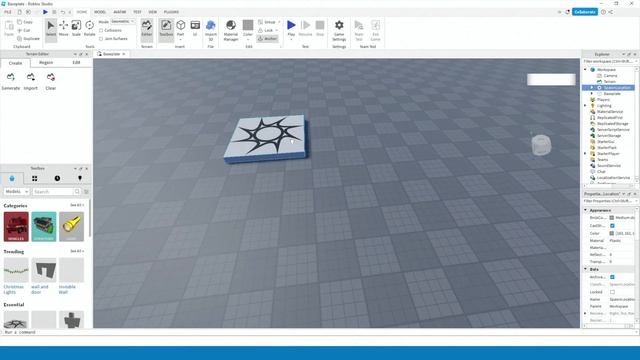
Task: Click the Collaborate button
Action: point(584,12)
